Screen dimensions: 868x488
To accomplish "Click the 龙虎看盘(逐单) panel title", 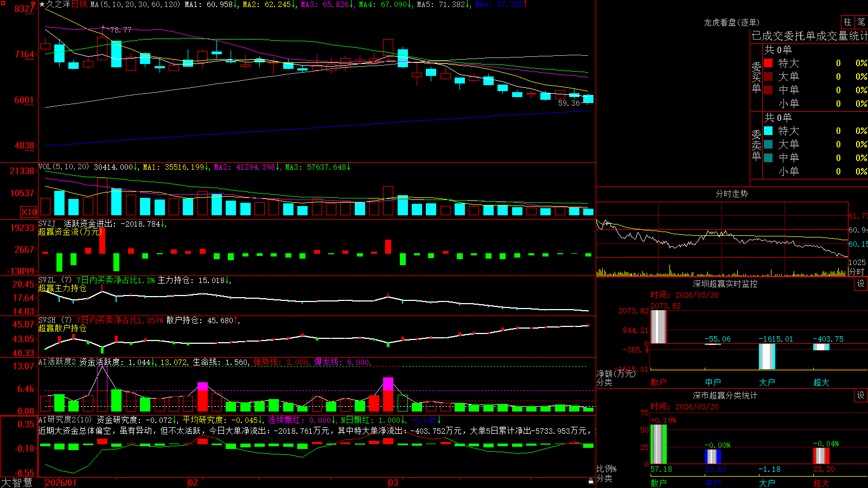I will click(x=731, y=22).
